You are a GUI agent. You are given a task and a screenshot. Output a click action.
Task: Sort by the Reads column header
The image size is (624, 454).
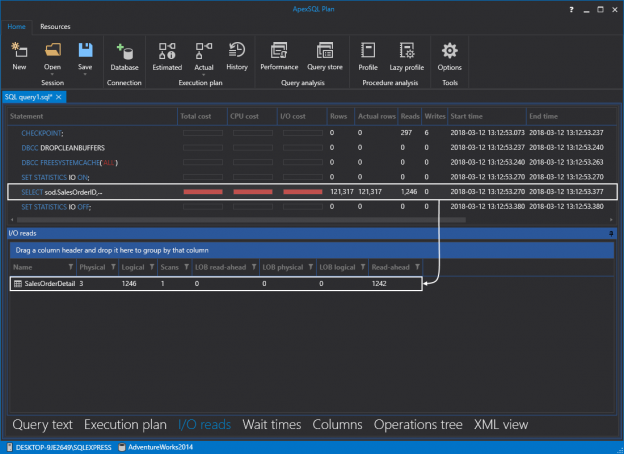coord(410,117)
